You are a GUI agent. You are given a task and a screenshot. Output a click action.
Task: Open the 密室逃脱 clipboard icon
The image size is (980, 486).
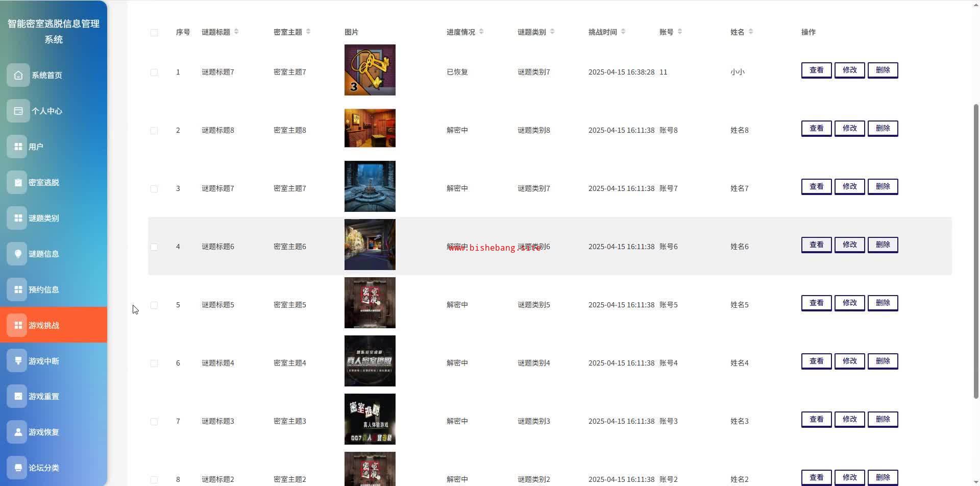coord(17,182)
